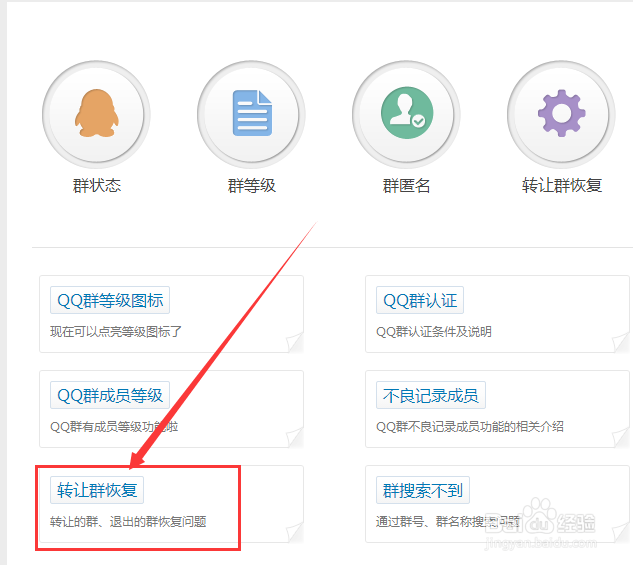Open the blue document 群等级 icon
Image resolution: width=633 pixels, height=565 pixels.
coord(252,115)
